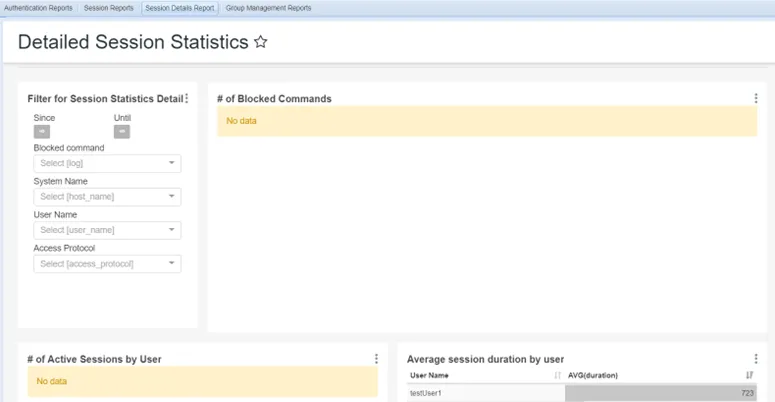Open the # of Active Sessions by User menu
Screen dimensions: 775x402
[376, 358]
